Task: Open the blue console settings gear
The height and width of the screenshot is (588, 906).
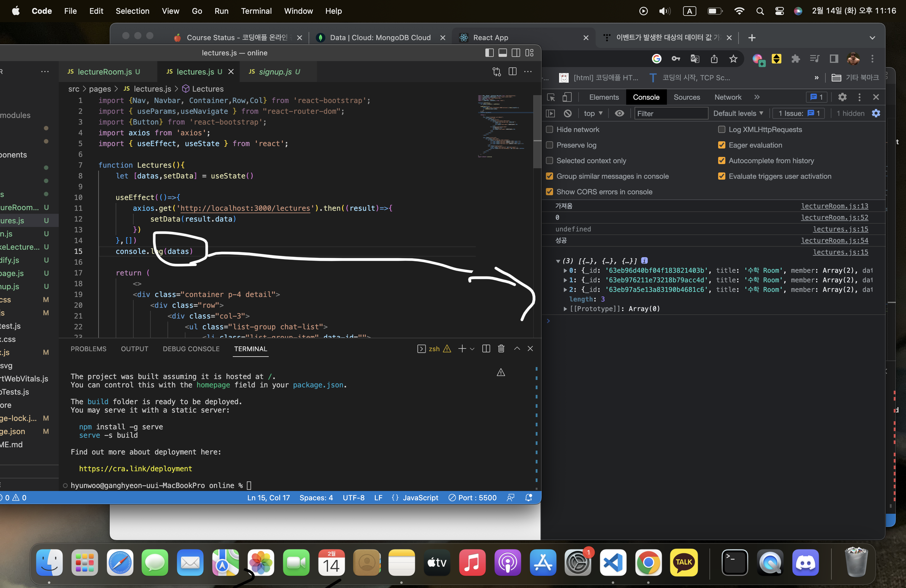Action: pos(876,113)
